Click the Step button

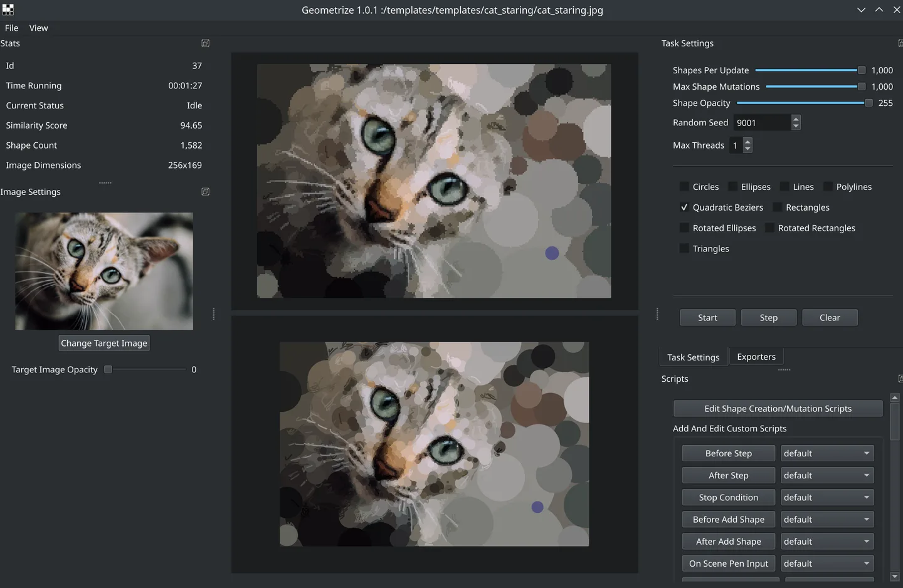(x=769, y=318)
